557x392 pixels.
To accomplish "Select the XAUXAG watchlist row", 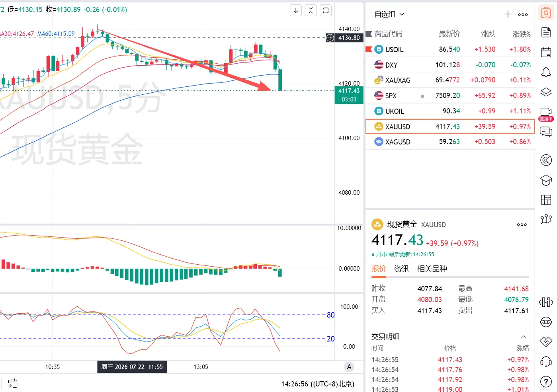I will 450,80.
